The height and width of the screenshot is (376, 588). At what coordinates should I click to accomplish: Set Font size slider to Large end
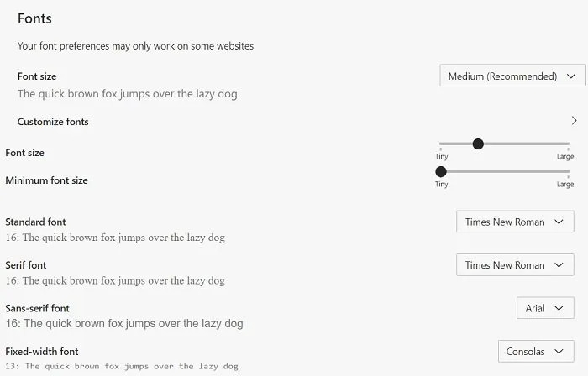[569, 144]
